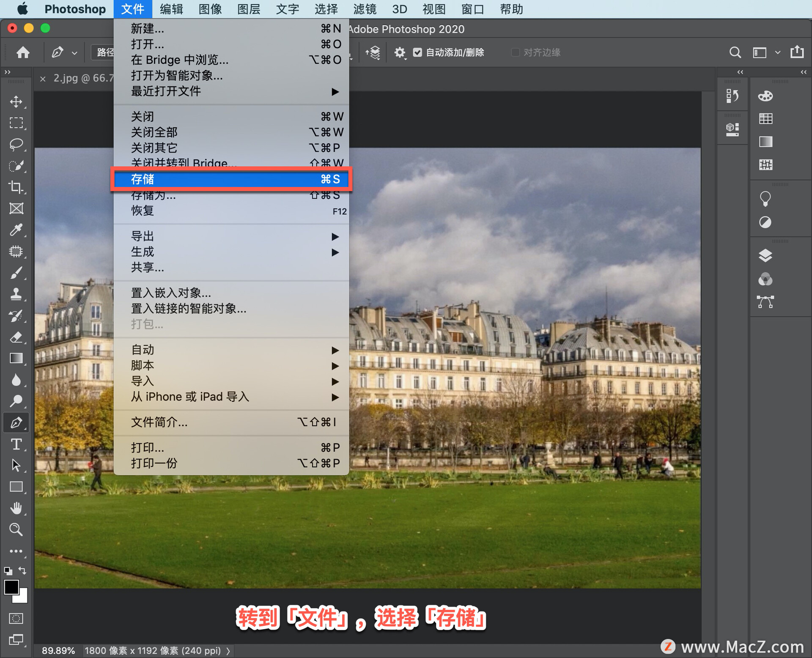This screenshot has width=812, height=658.
Task: Choose 新建... menu item
Action: coord(231,29)
